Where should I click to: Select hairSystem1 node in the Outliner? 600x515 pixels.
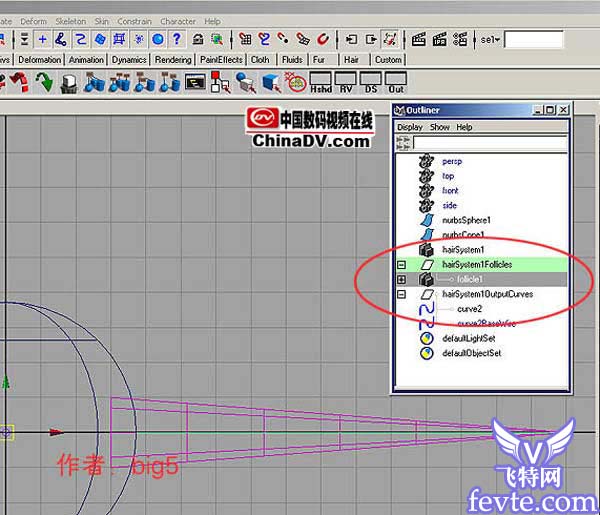463,250
